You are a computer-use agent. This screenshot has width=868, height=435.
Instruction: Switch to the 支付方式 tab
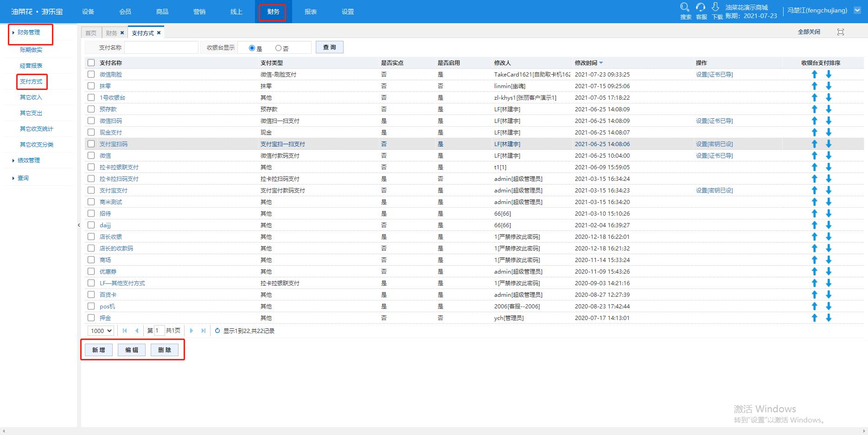[143, 33]
